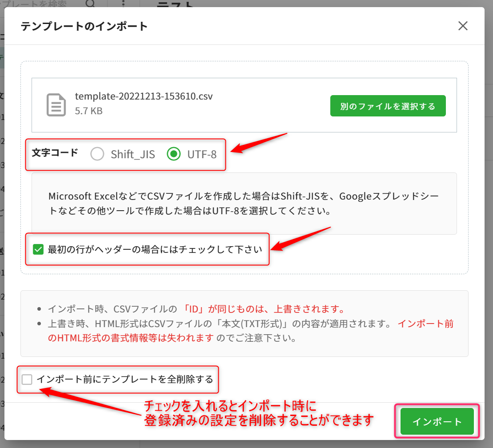Click the 最初の行がヘッダーの場合 label text
The height and width of the screenshot is (448, 493).
click(x=155, y=249)
